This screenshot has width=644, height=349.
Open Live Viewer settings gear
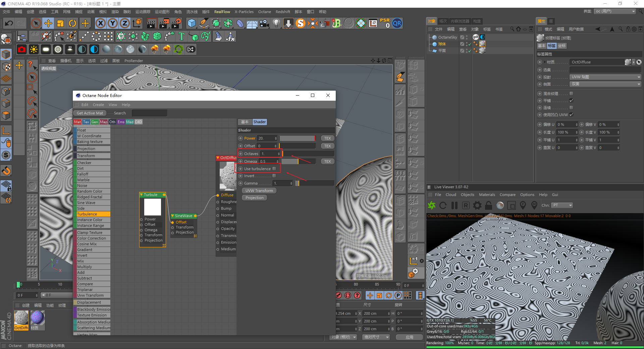click(x=477, y=205)
